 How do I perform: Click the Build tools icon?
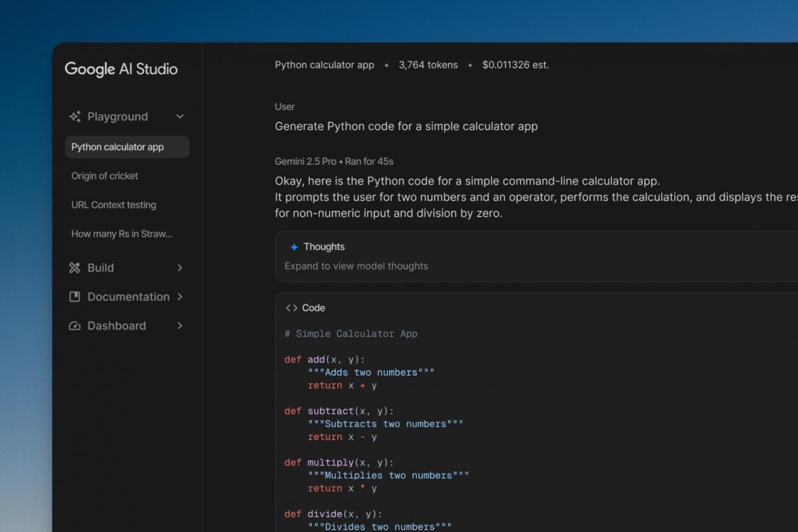coord(74,268)
